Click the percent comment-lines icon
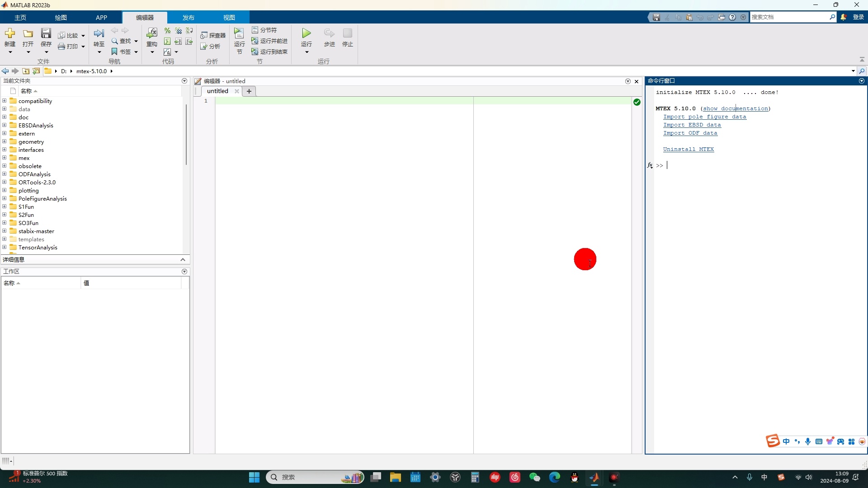This screenshot has height=488, width=868. pyautogui.click(x=167, y=30)
